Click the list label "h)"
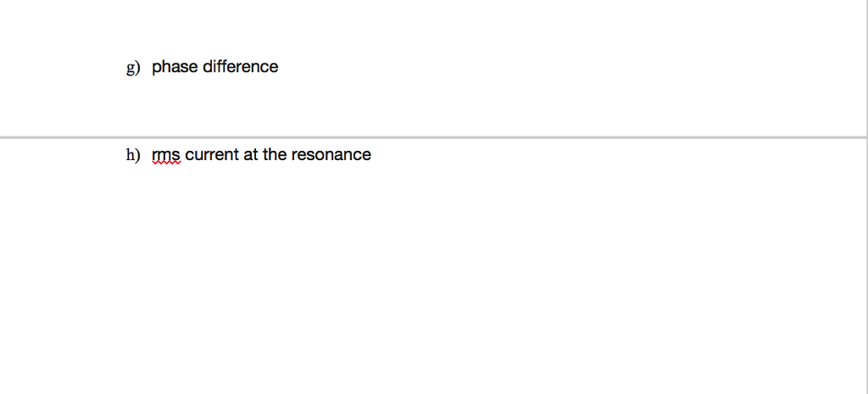Viewport: 868px width, 394px height. point(133,155)
